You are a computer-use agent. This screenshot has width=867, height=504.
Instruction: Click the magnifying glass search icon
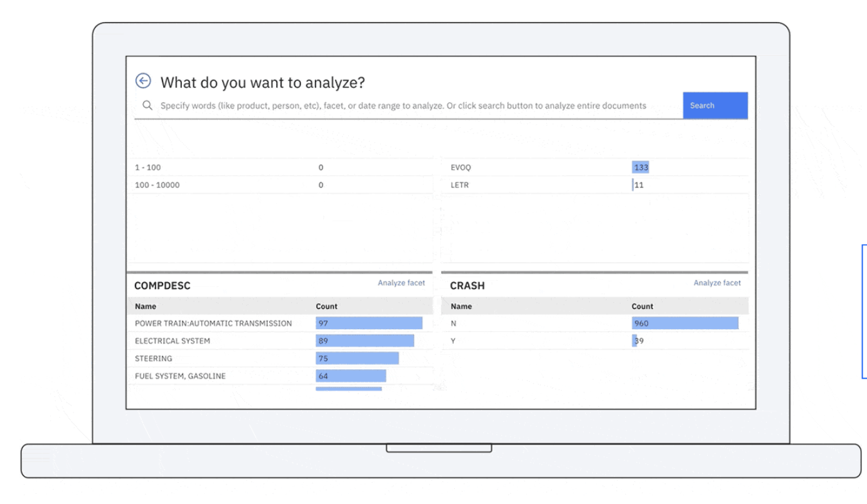(x=147, y=105)
